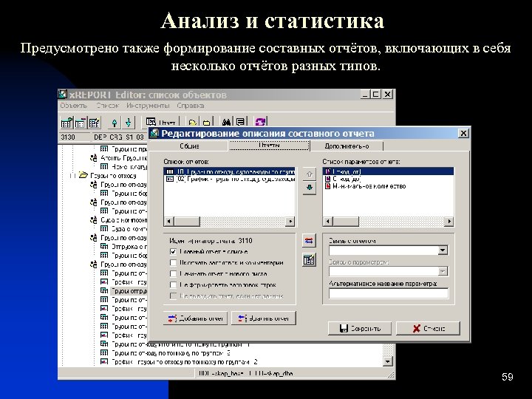Screen dimensions: 532x399
Task: Enable Не формировать заголовок строк checkbox
Action: (174, 285)
